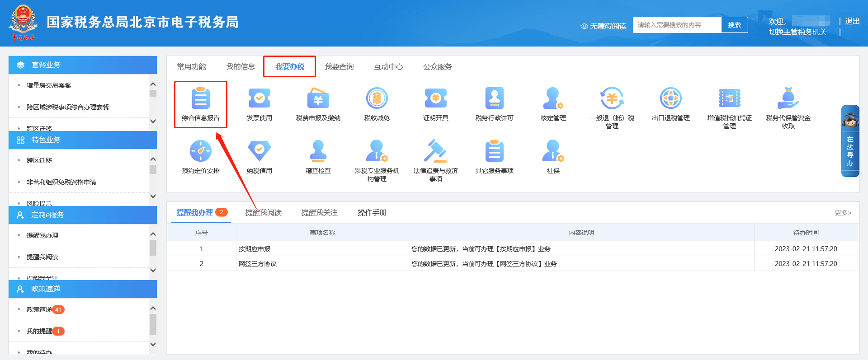Click the 退出 logout link
This screenshot has width=868, height=360.
[x=852, y=21]
